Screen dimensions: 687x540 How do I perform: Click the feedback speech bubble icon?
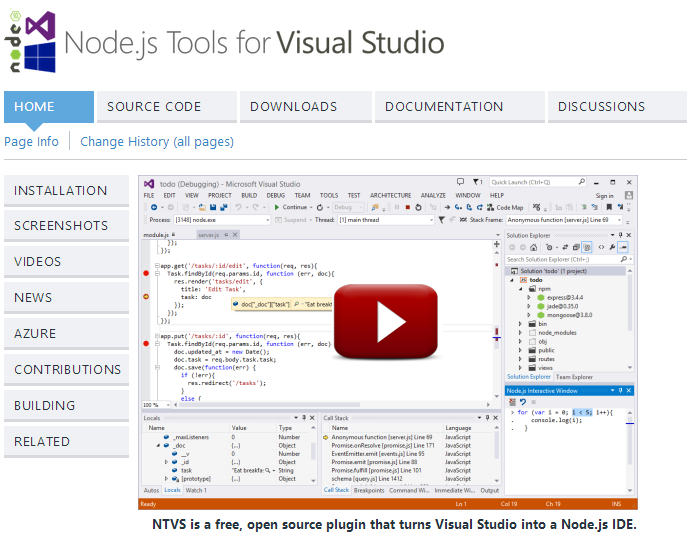(x=460, y=181)
